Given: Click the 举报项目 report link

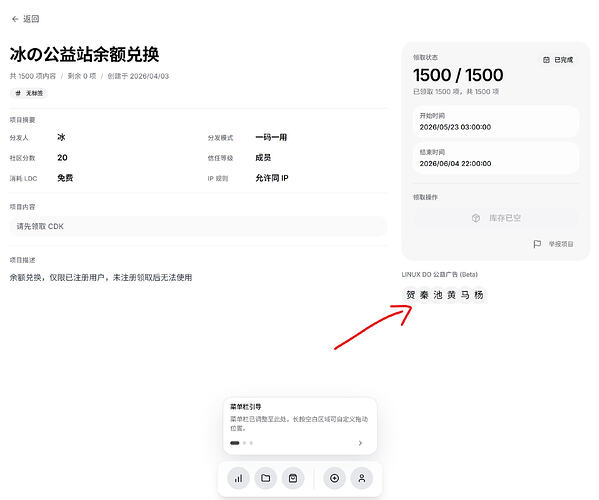Looking at the screenshot, I should click(561, 244).
